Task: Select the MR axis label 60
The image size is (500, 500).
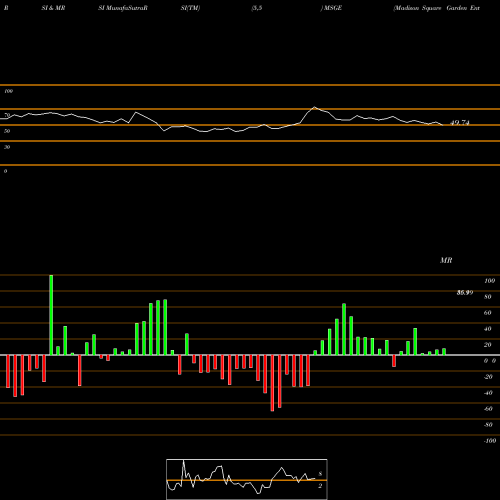Action: [488, 313]
